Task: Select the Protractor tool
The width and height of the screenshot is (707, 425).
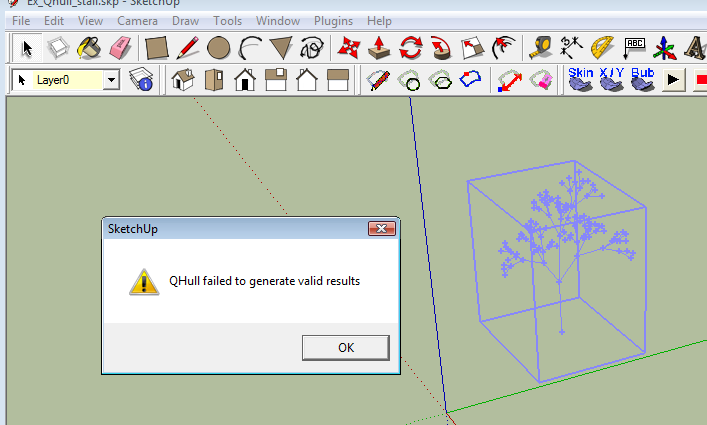Action: 602,48
